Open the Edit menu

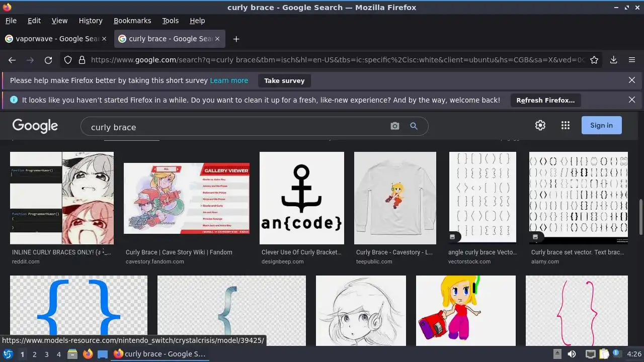[x=34, y=21]
